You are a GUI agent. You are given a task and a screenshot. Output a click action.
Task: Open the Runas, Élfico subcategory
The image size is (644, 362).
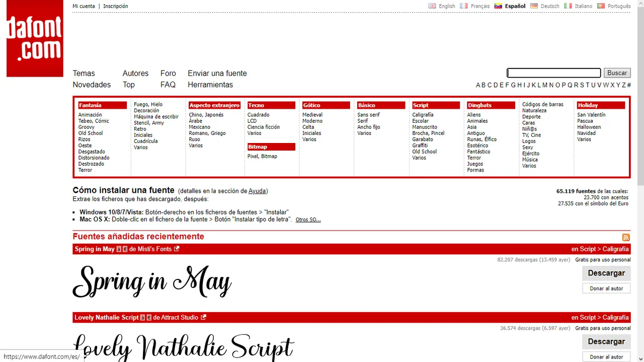click(x=482, y=139)
